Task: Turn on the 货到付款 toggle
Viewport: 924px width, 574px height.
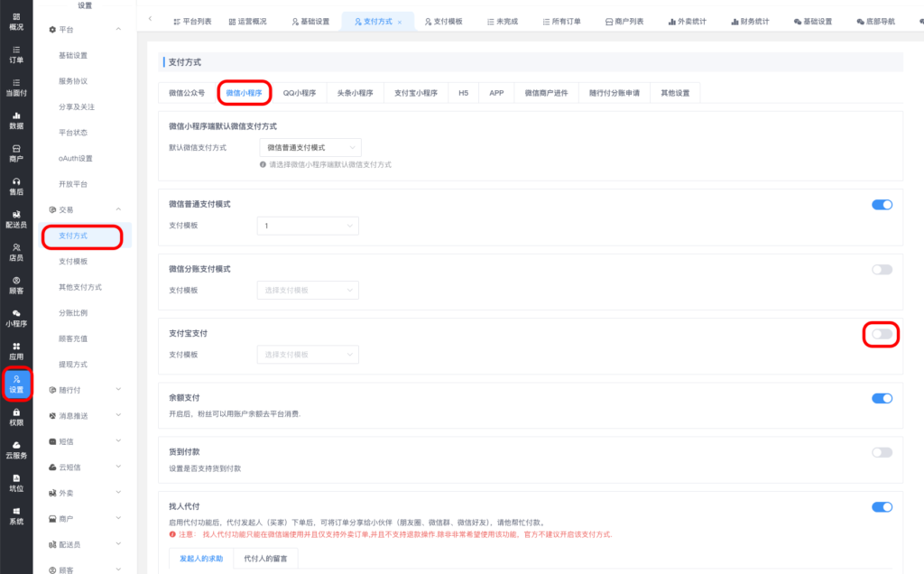Action: 882,452
